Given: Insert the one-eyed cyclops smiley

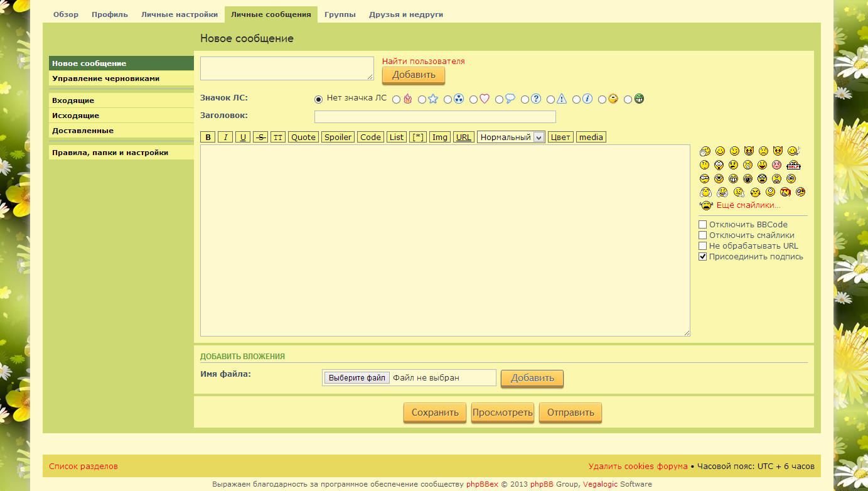Looking at the screenshot, I should pos(770,192).
